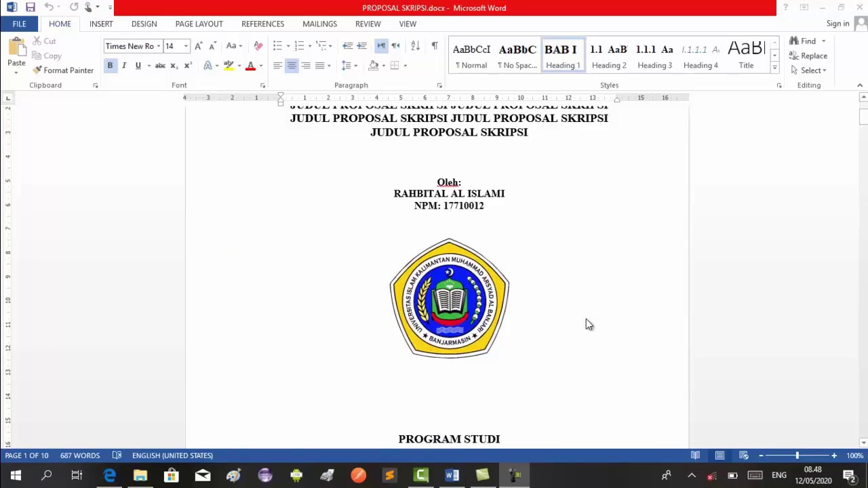Apply the Heading 1 style

pos(563,56)
